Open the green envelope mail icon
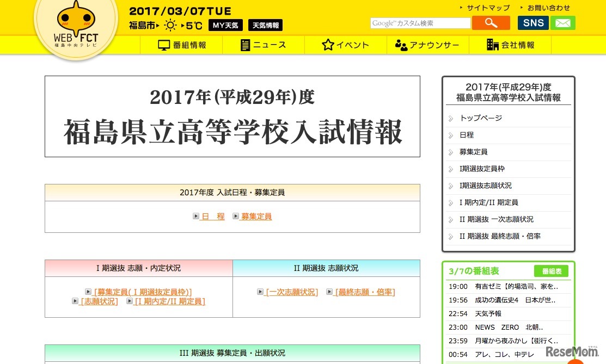Viewport: 606px width, 364px height. click(562, 22)
